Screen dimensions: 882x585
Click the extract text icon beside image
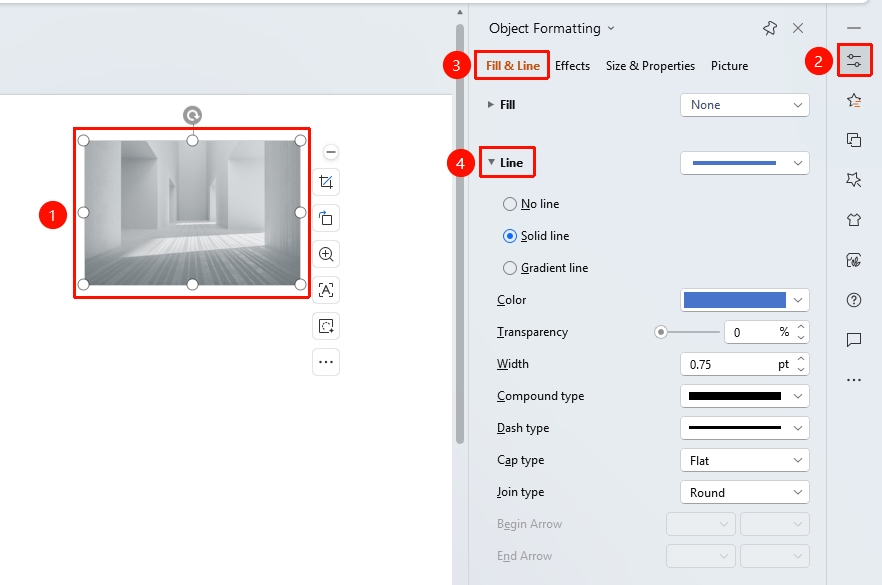point(326,290)
